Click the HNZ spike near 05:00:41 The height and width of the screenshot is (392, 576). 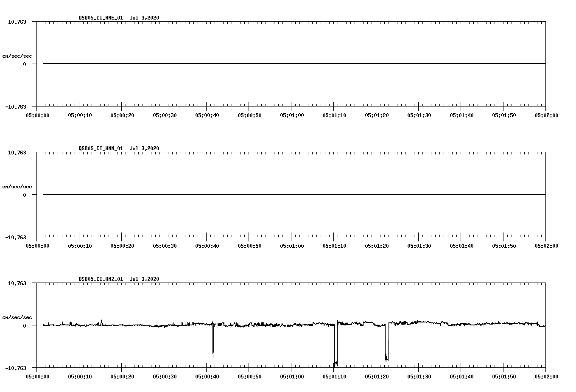(213, 339)
